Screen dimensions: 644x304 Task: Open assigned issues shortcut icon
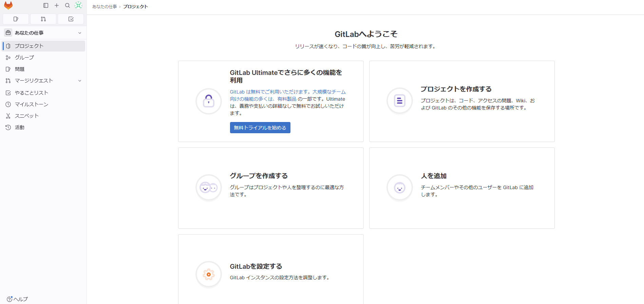click(16, 19)
